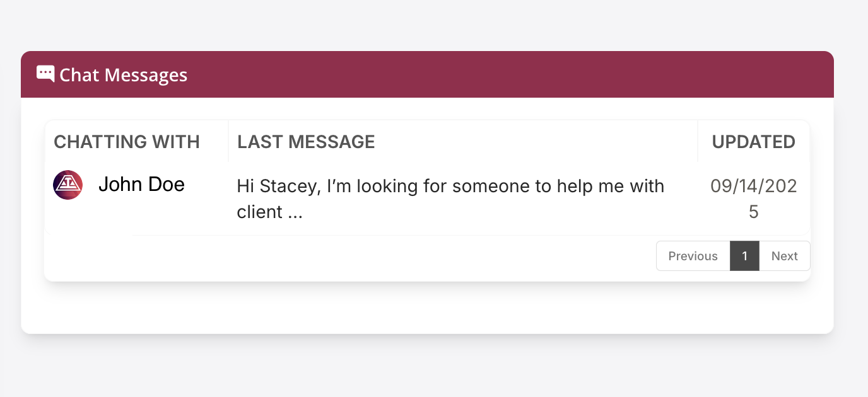This screenshot has height=397, width=868.
Task: Open the chat with John Doe
Action: [x=141, y=185]
